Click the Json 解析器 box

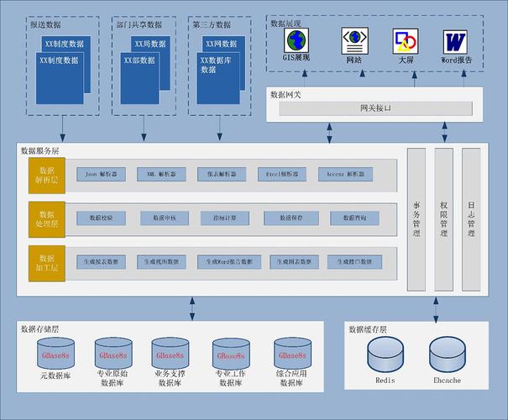(101, 175)
